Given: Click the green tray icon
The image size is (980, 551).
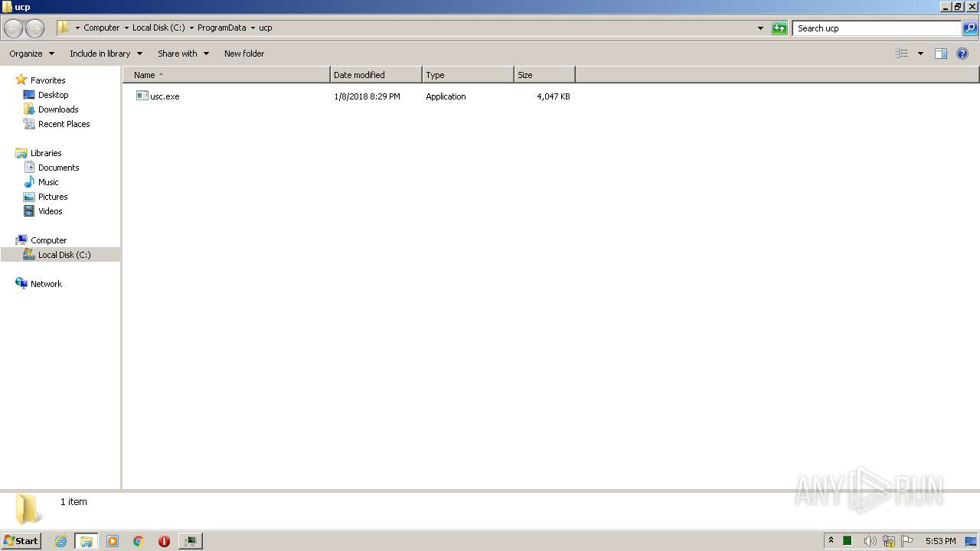Looking at the screenshot, I should (x=848, y=541).
